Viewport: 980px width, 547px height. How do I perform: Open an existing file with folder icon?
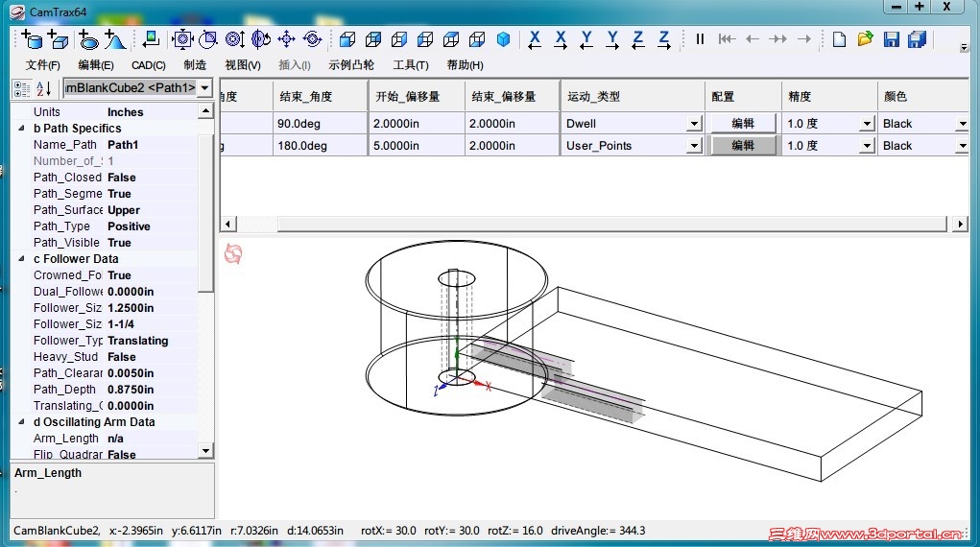tap(866, 39)
